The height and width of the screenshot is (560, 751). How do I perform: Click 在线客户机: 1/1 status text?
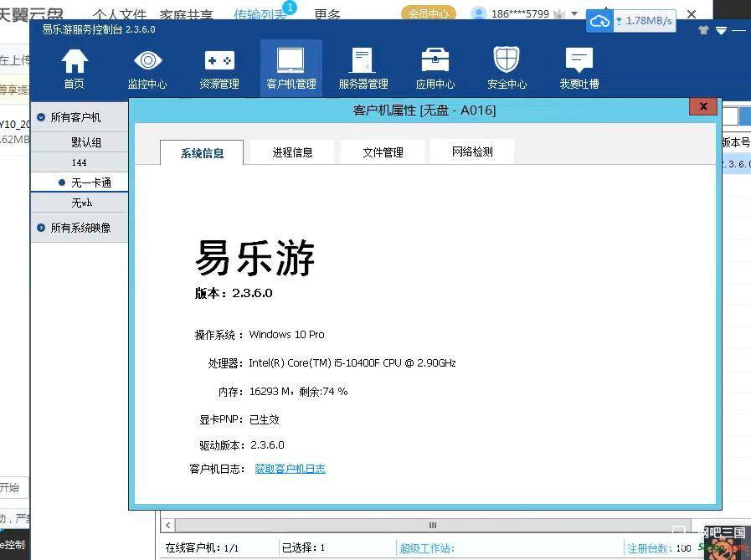[202, 547]
